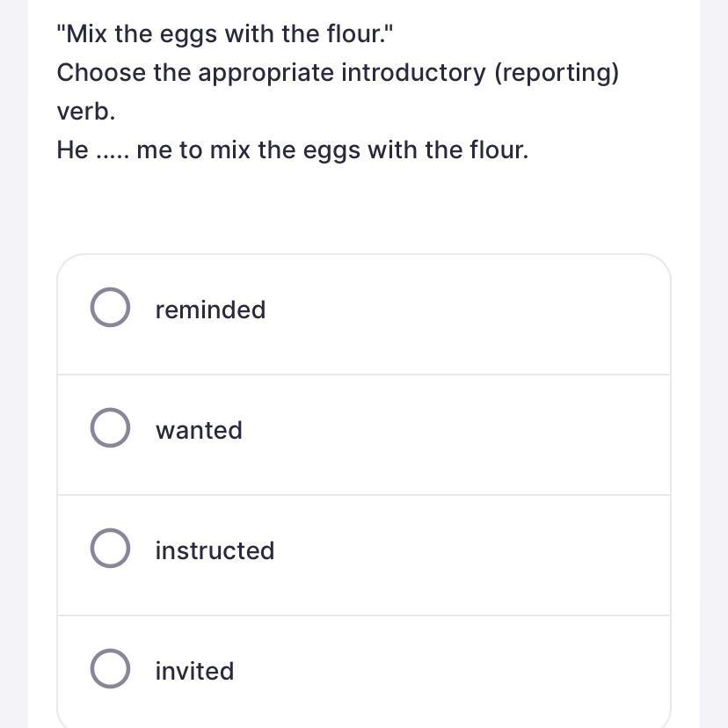The image size is (728, 728).
Task: Click the word "introductory" in the instruction
Action: (413, 73)
